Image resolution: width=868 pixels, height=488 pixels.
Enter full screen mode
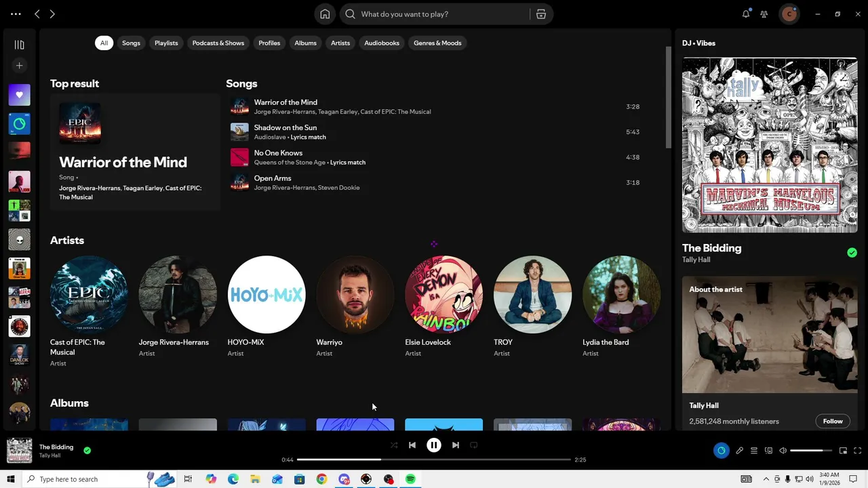pos(858,451)
